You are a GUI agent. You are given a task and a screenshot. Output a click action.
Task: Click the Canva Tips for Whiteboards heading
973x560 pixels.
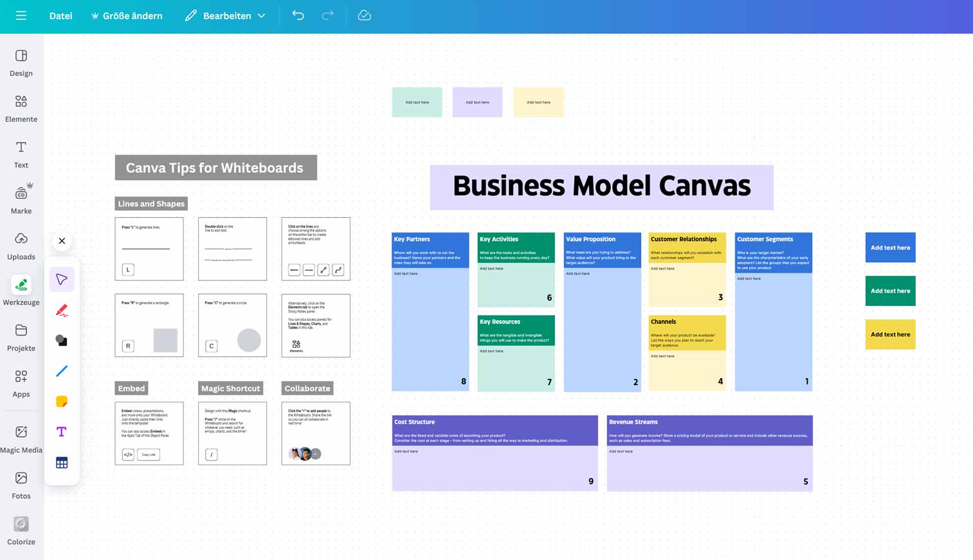(215, 168)
